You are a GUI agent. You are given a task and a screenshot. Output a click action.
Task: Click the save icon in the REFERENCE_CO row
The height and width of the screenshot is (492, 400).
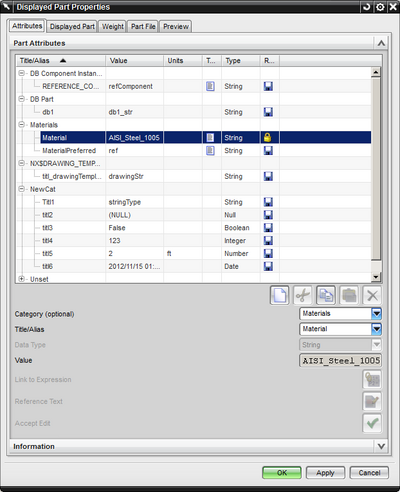click(x=268, y=86)
